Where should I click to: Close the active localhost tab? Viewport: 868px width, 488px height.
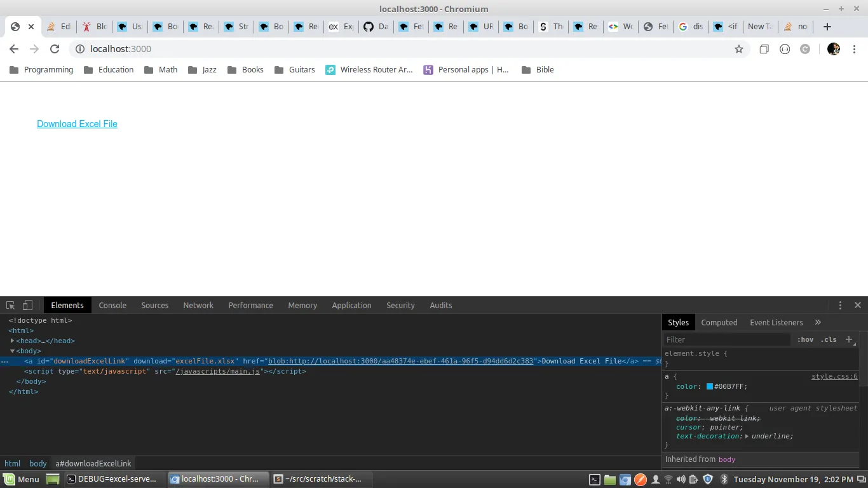(x=31, y=27)
